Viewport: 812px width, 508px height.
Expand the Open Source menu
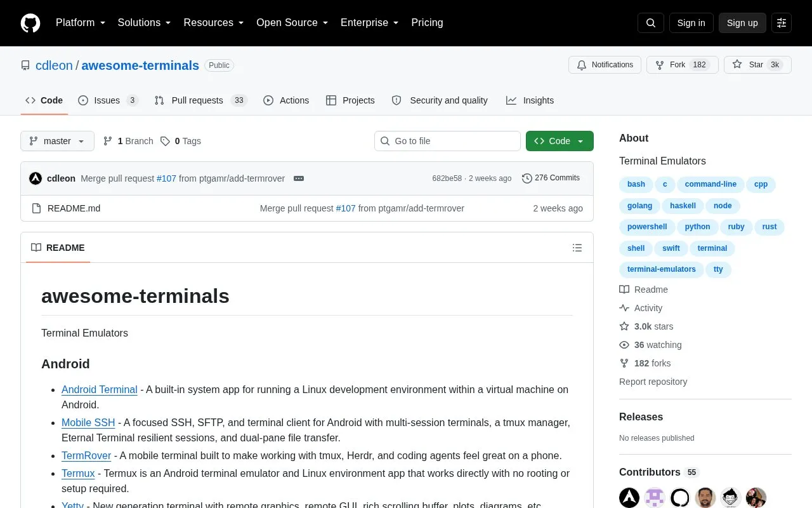click(x=292, y=23)
